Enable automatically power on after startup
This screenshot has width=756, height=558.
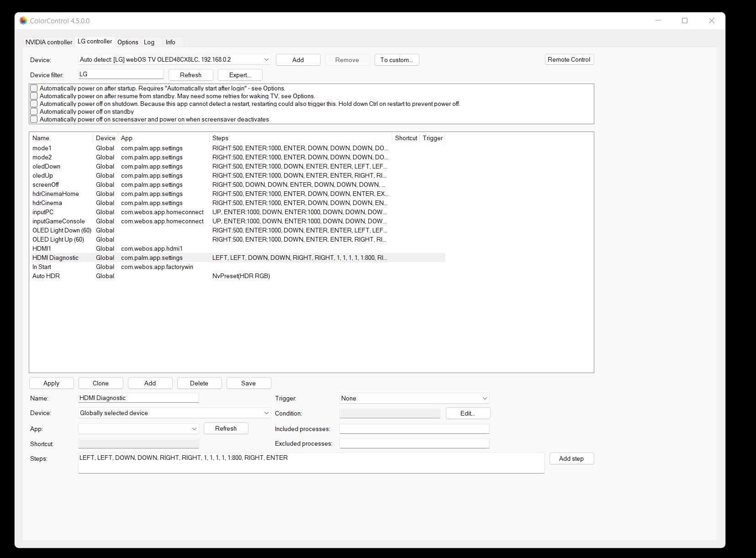click(34, 88)
